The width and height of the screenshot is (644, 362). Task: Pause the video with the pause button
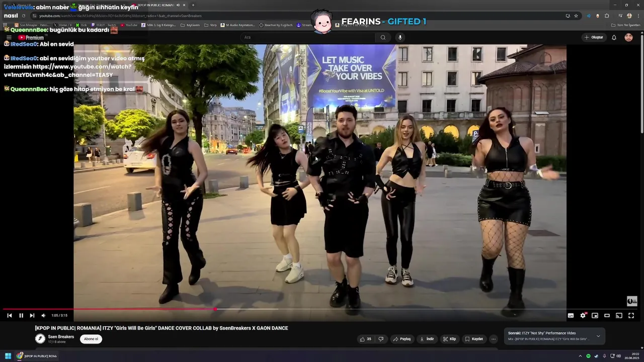tap(21, 315)
